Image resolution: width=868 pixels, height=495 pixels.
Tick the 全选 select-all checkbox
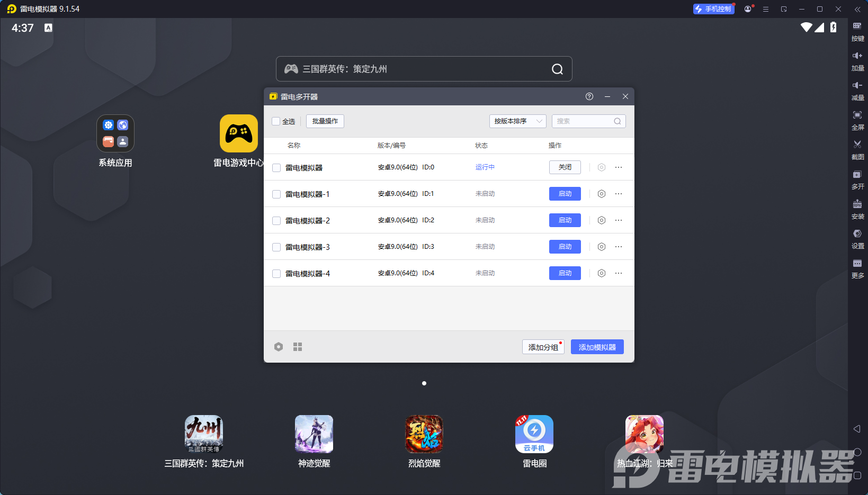(x=276, y=121)
